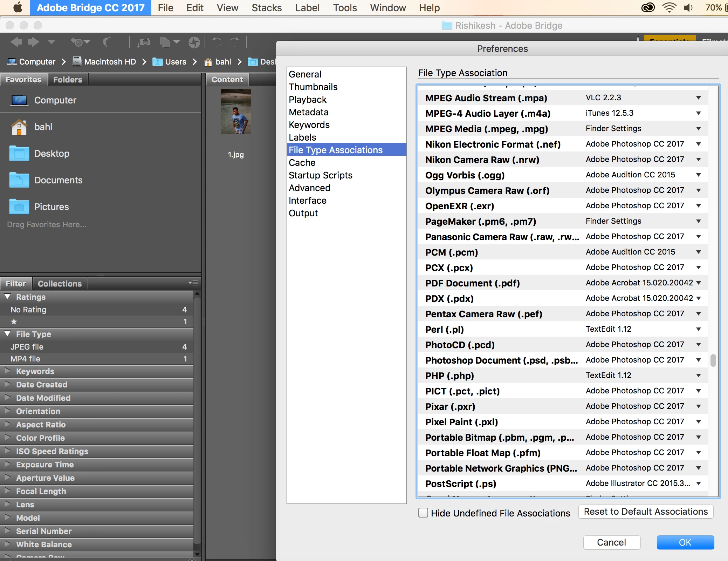Screen dimensions: 728x561
Task: Click the Go back arrow icon
Action: point(16,42)
